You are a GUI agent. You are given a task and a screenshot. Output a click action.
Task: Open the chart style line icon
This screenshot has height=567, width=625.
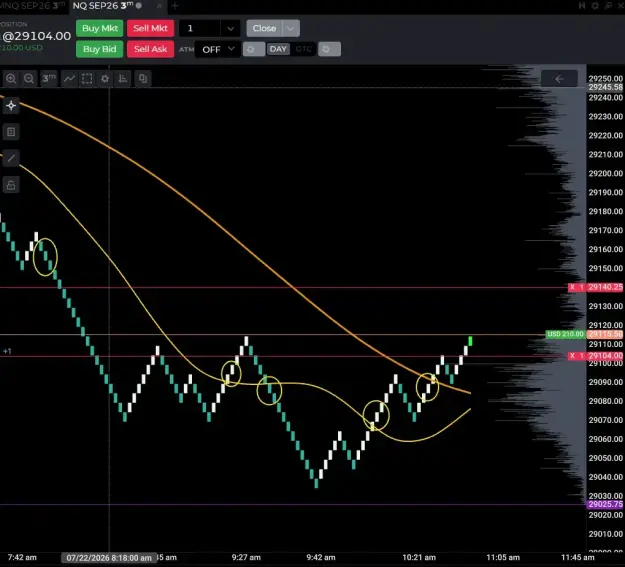tap(69, 79)
